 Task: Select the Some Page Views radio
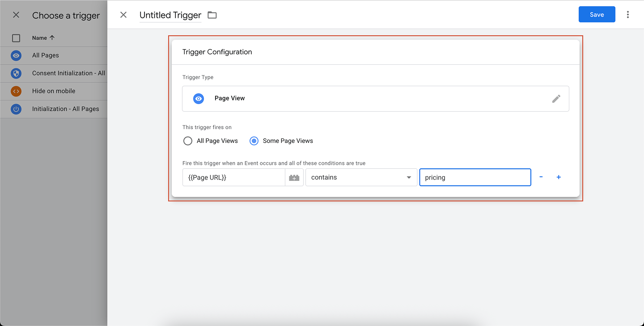pos(254,141)
